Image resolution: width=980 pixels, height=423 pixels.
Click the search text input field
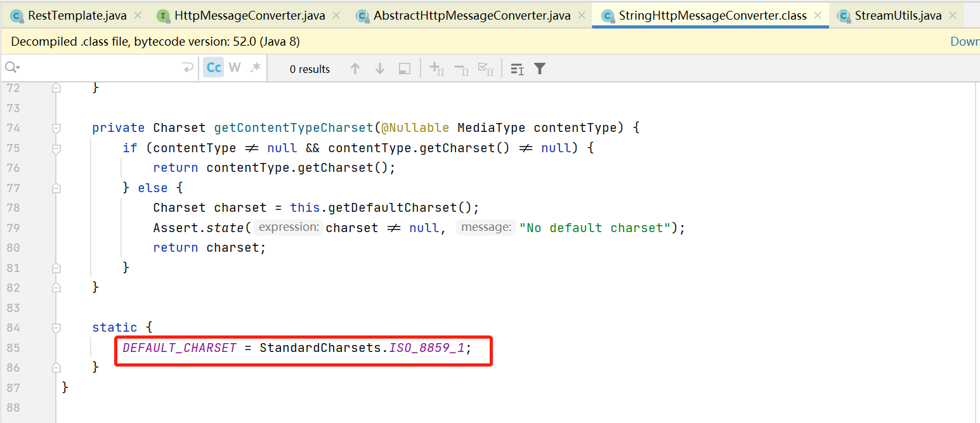point(100,68)
